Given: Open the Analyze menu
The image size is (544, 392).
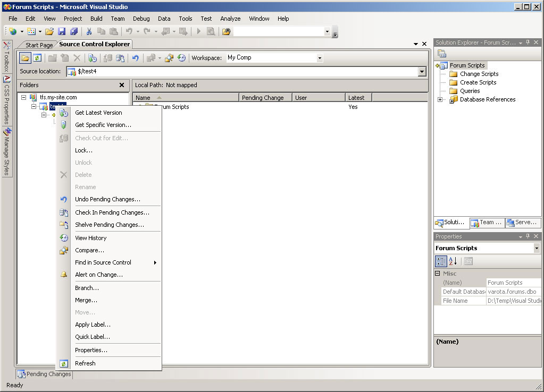Looking at the screenshot, I should coord(230,19).
